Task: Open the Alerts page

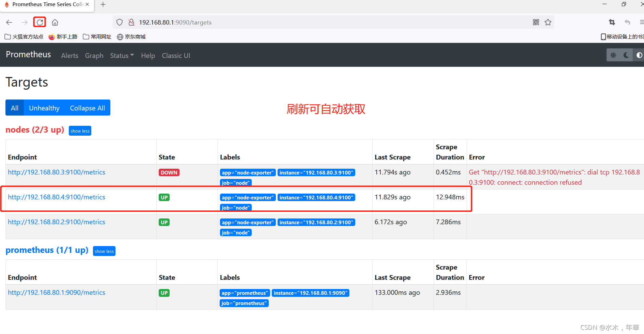Action: click(69, 56)
